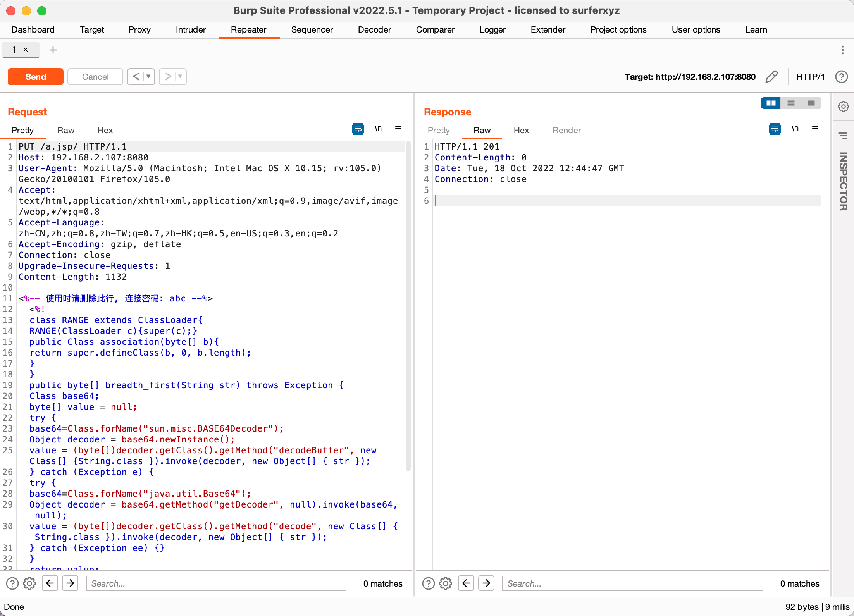854x616 pixels.
Task: Click request previous match arrow
Action: click(x=50, y=583)
